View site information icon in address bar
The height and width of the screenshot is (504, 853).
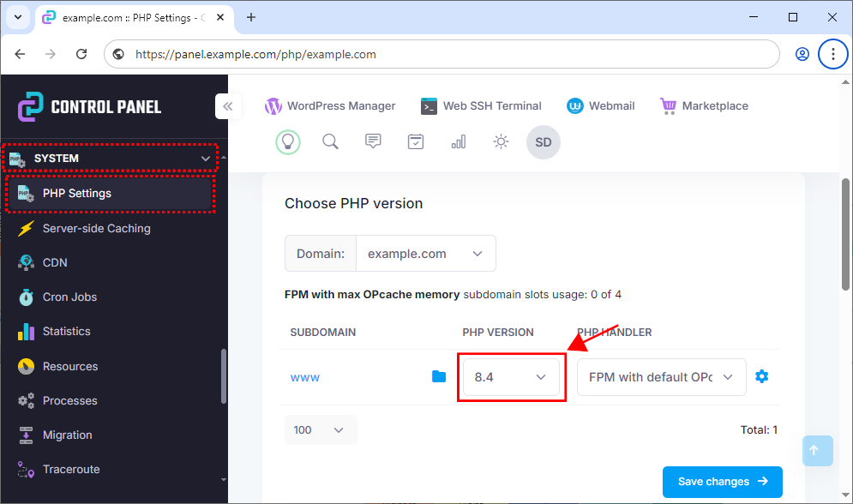(118, 54)
